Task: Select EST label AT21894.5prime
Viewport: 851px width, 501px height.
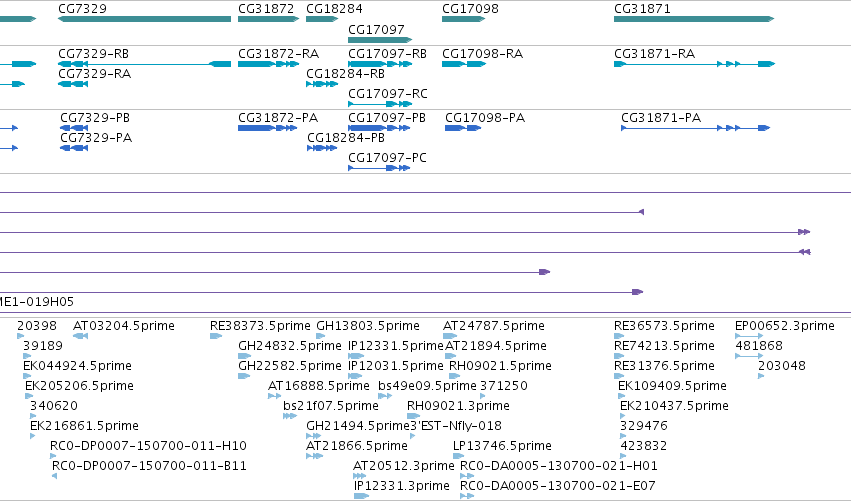Action: (x=496, y=346)
